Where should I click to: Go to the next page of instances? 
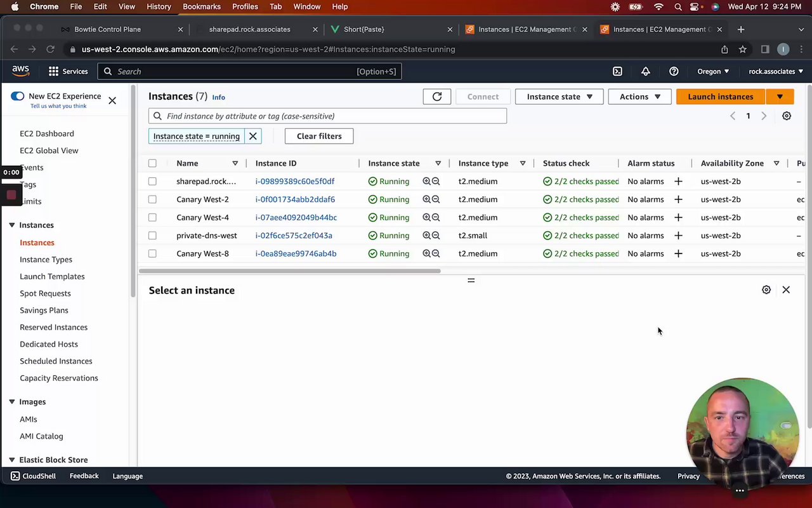click(764, 116)
